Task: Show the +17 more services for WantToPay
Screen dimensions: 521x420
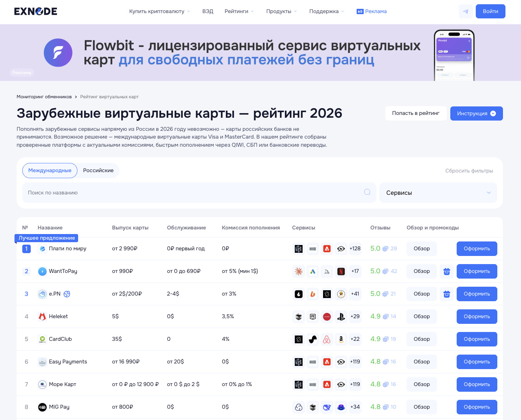Action: point(355,271)
